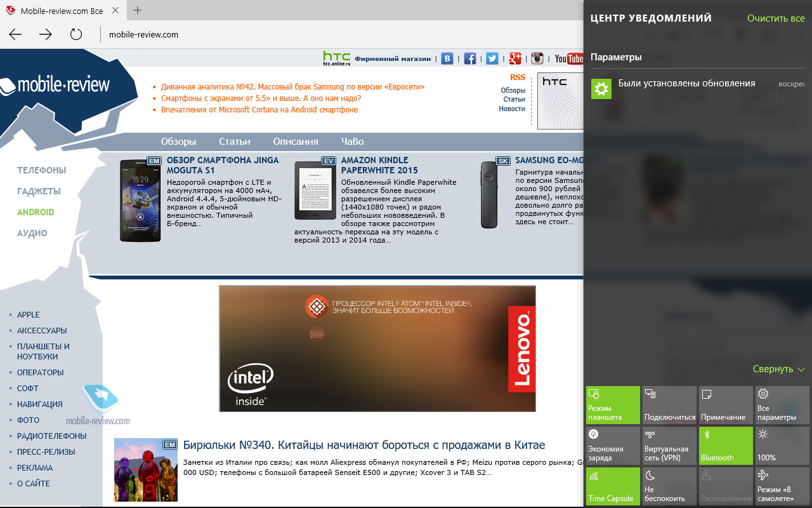
Task: Open the ПЛАНШЕТЫ И НОУТБУКИ category
Action: point(43,352)
